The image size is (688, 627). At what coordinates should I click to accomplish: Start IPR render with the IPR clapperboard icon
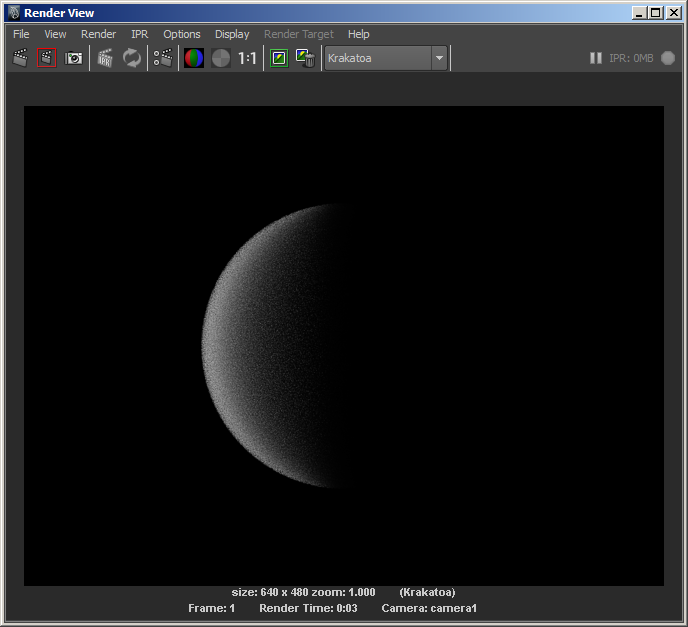[x=105, y=58]
